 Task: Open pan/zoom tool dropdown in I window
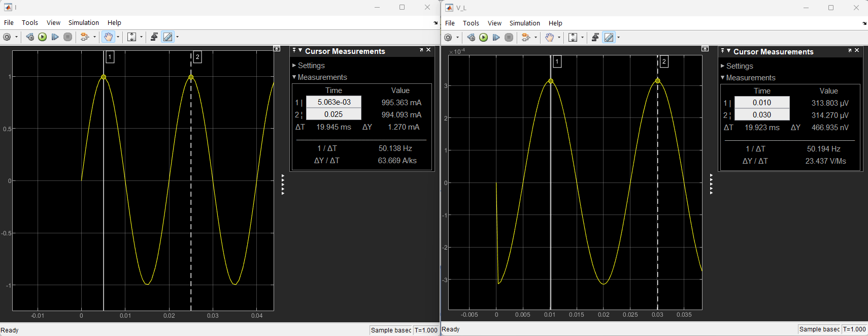coord(118,37)
